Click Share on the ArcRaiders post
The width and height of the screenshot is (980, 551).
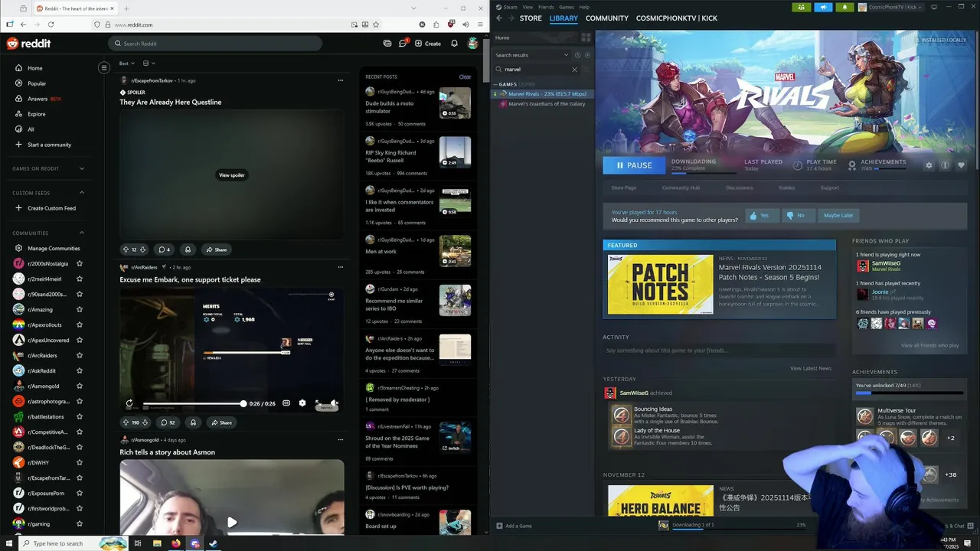click(x=220, y=422)
